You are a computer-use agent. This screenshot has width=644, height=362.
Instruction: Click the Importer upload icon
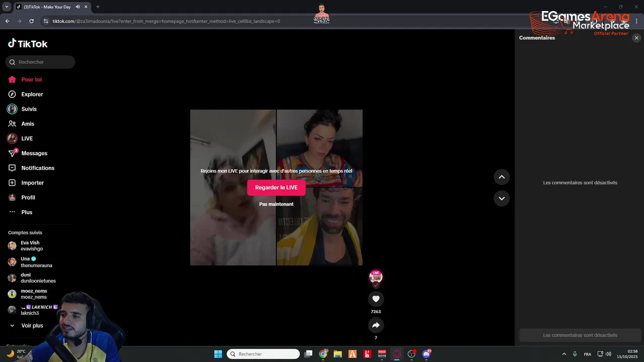pos(12,183)
